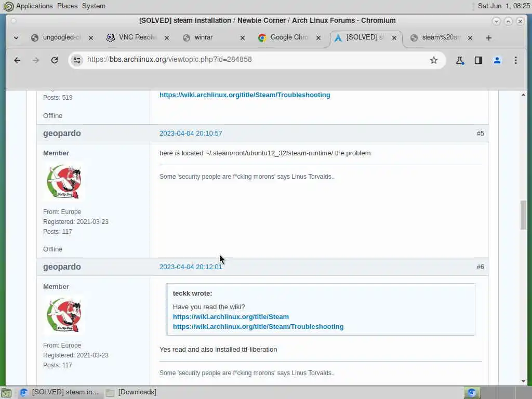Toggle the side panel icon

pyautogui.click(x=478, y=60)
